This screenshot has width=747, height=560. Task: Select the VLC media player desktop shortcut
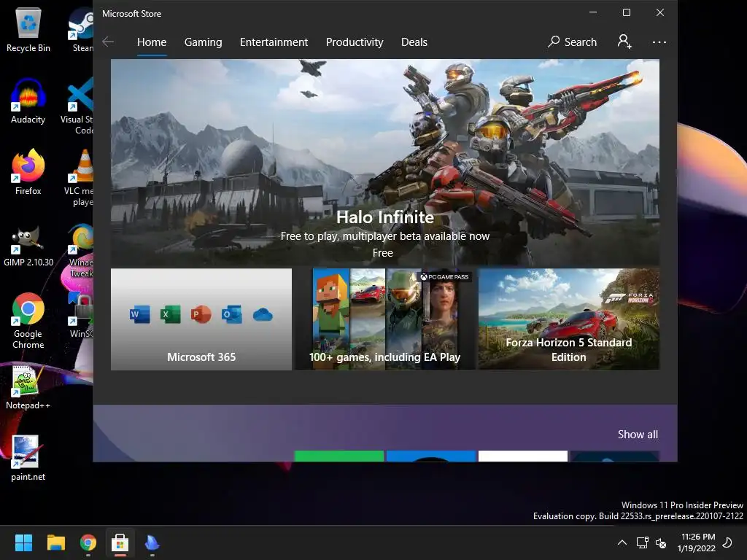[79, 178]
